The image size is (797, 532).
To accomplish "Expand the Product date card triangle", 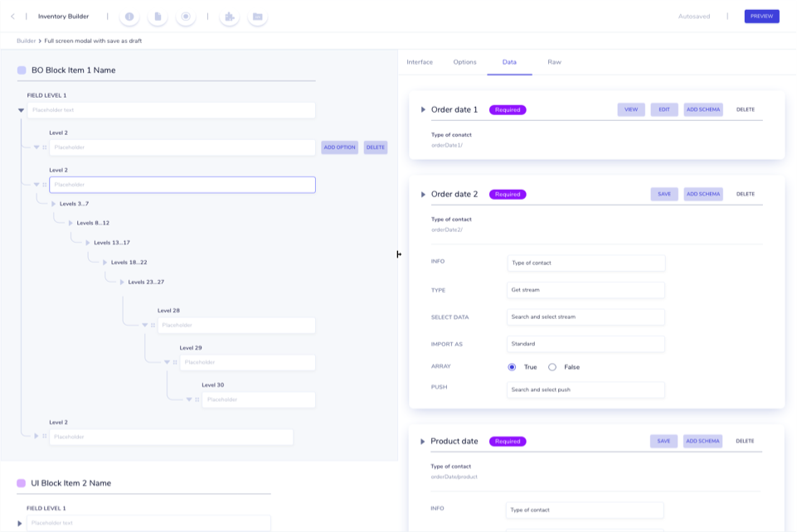I will 422,442.
